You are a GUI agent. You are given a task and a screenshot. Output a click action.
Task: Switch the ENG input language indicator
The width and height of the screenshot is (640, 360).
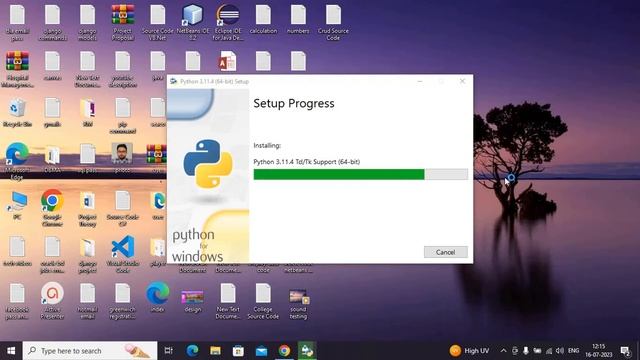(x=573, y=351)
